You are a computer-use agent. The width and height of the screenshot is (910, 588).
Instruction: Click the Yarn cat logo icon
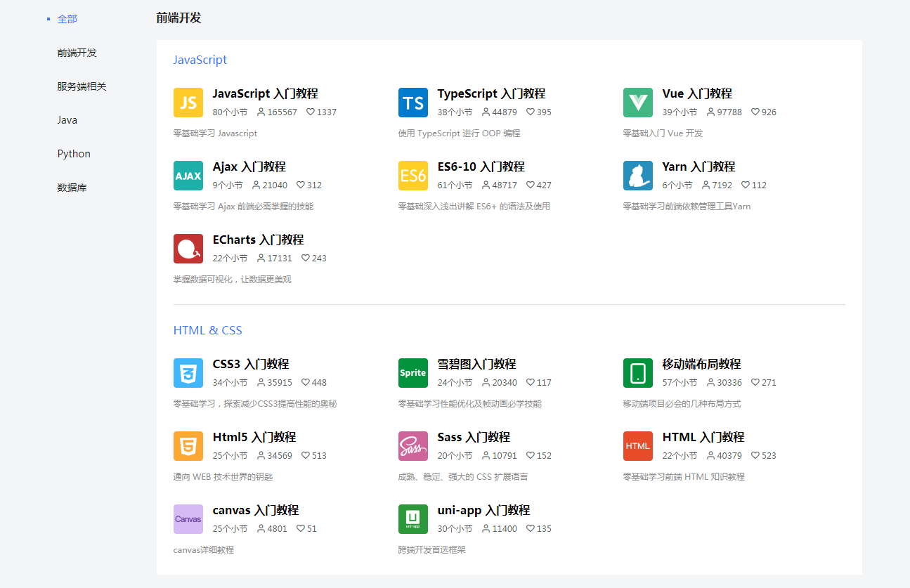tap(637, 176)
